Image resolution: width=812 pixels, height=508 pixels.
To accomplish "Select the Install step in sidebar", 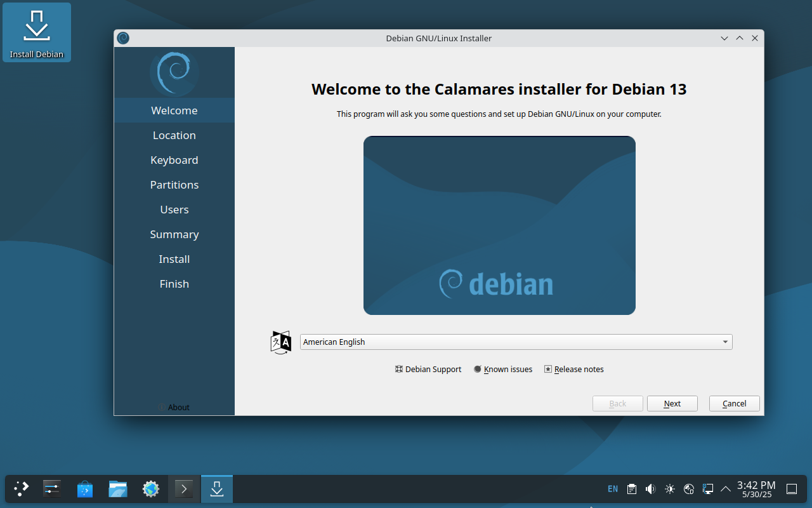I will 174,259.
